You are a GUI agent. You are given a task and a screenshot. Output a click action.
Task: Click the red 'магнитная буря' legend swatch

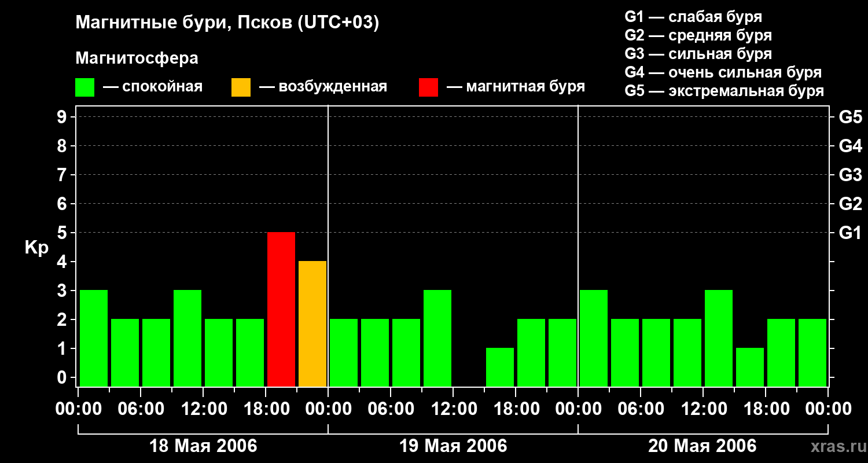click(x=428, y=87)
